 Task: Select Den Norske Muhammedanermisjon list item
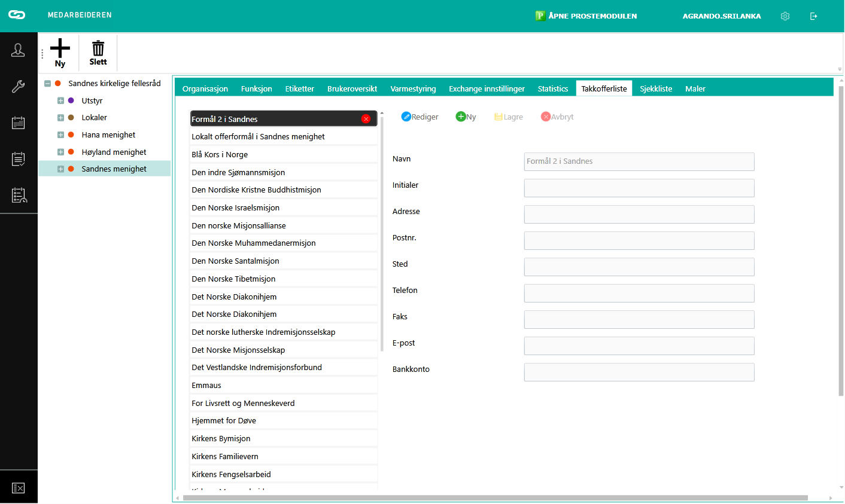coord(284,243)
